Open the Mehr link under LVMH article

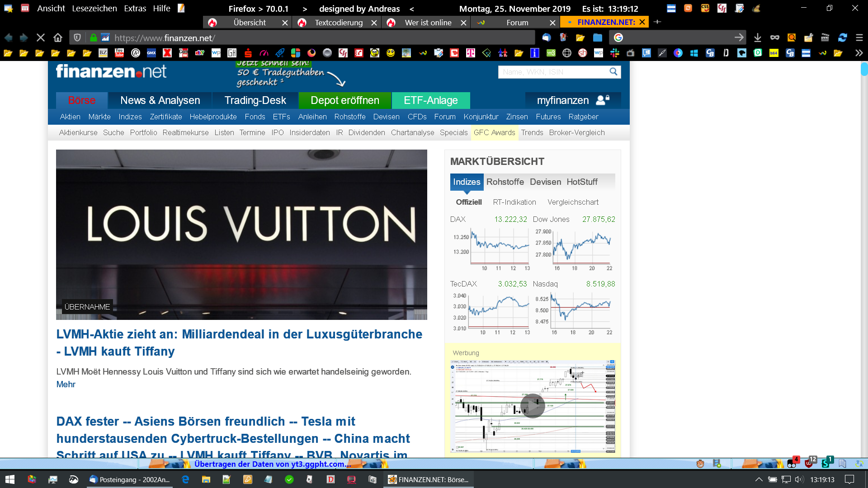click(x=66, y=385)
